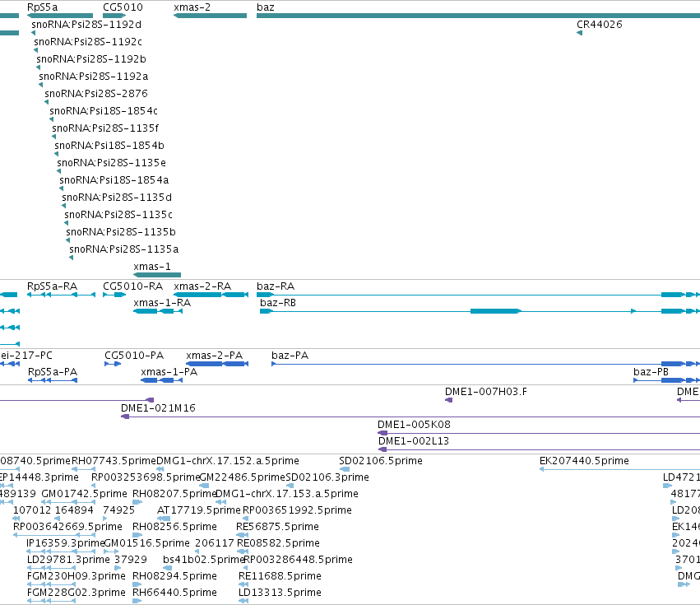Select the RE08582.5prime EST label
700x605 pixels.
278,543
